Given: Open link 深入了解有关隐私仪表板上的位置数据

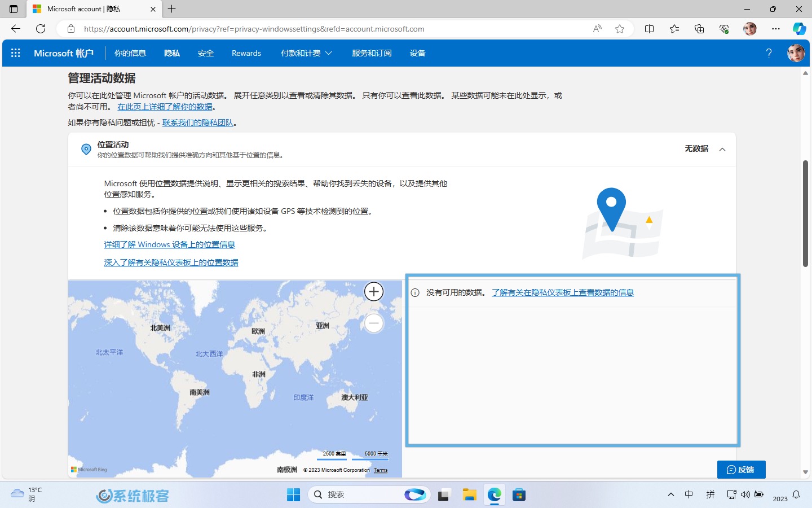Looking at the screenshot, I should (171, 262).
